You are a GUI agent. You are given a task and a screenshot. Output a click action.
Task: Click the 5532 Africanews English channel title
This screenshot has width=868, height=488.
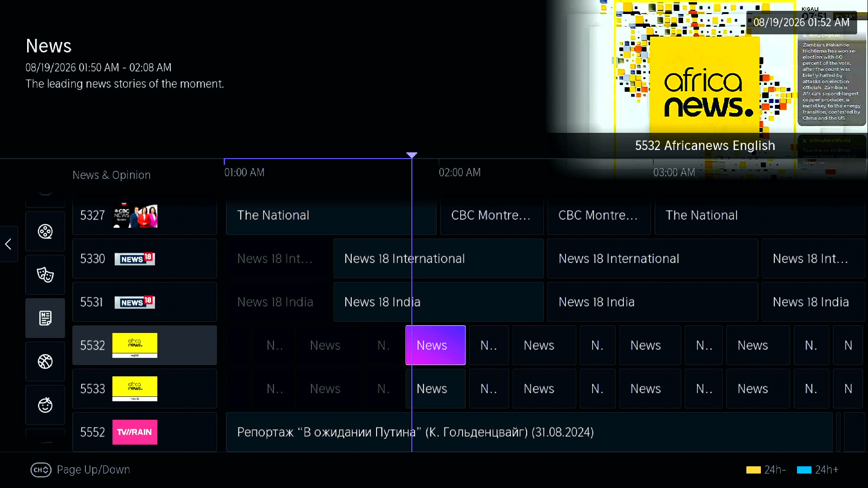tap(705, 145)
